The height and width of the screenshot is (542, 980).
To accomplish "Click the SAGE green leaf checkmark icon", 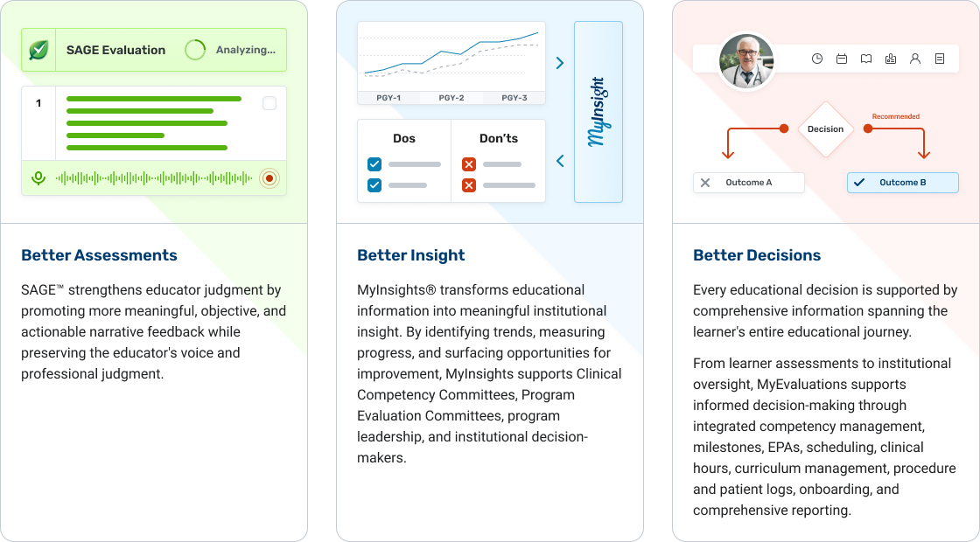I will (38, 50).
